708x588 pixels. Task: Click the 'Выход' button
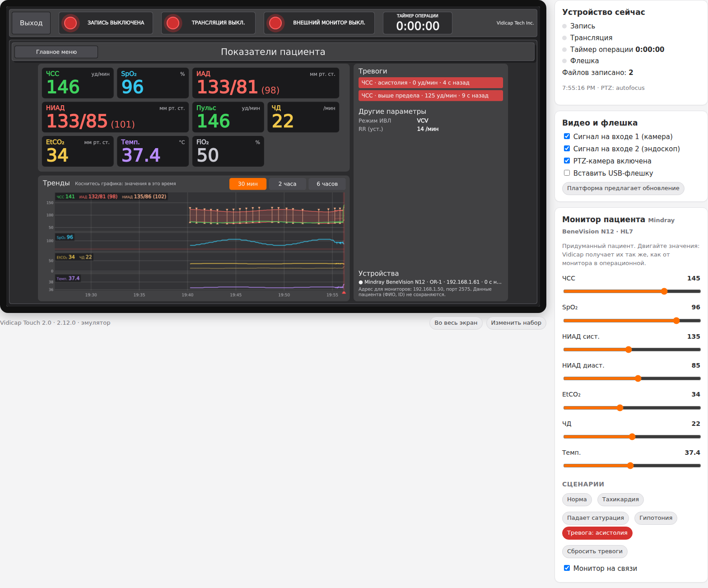point(31,23)
